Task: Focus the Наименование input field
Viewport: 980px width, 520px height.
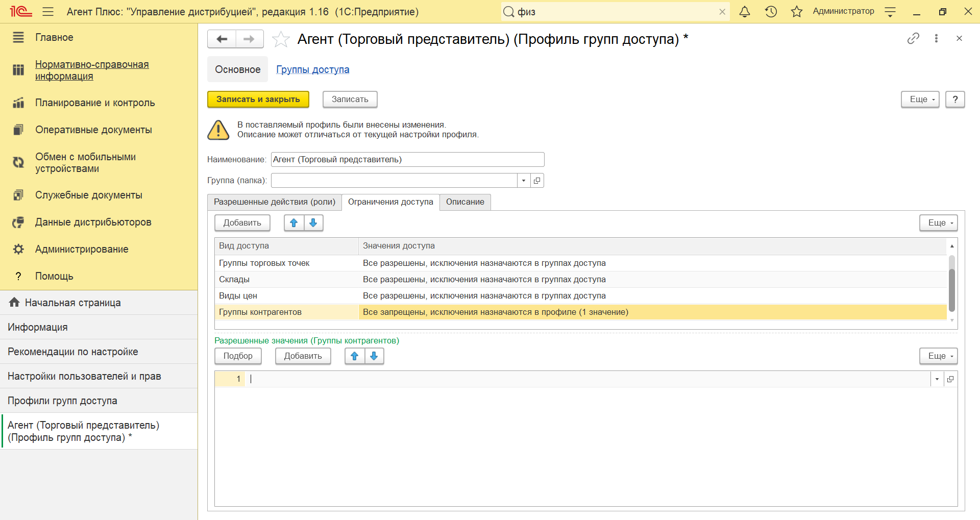Action: tap(407, 160)
